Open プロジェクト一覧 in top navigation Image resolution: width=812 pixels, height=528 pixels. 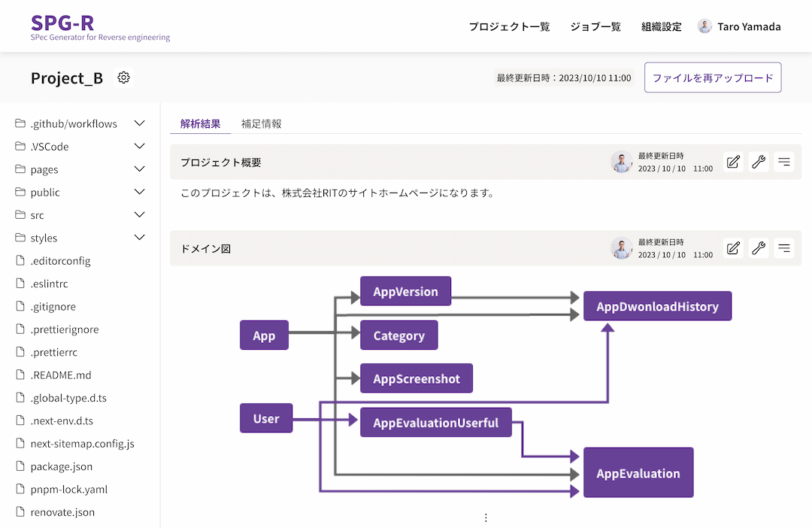[509, 26]
